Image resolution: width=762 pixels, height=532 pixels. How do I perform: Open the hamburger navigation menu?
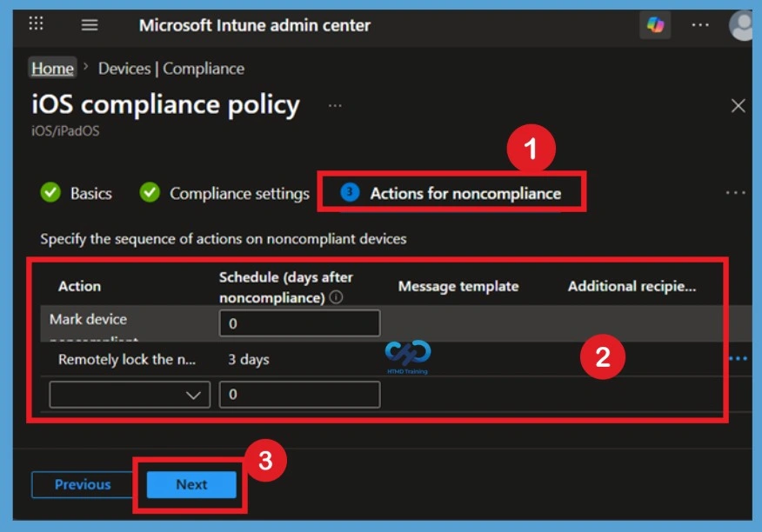(90, 25)
